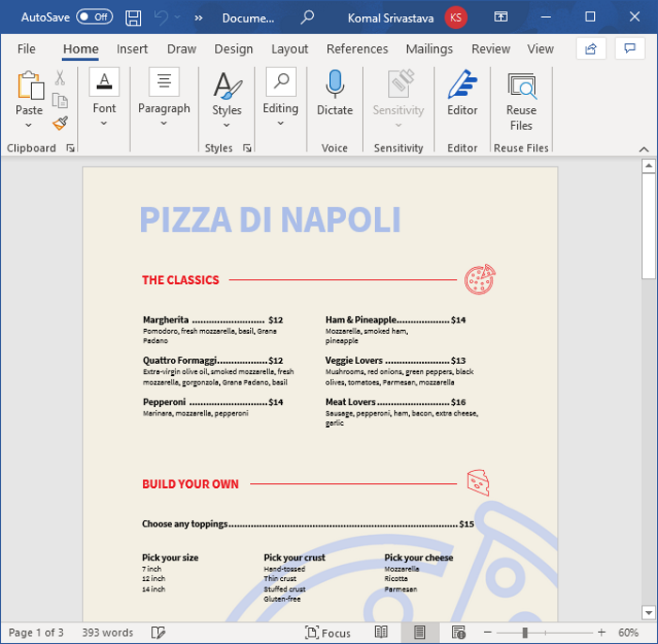
Task: Click the Focus mode button
Action: pyautogui.click(x=328, y=633)
